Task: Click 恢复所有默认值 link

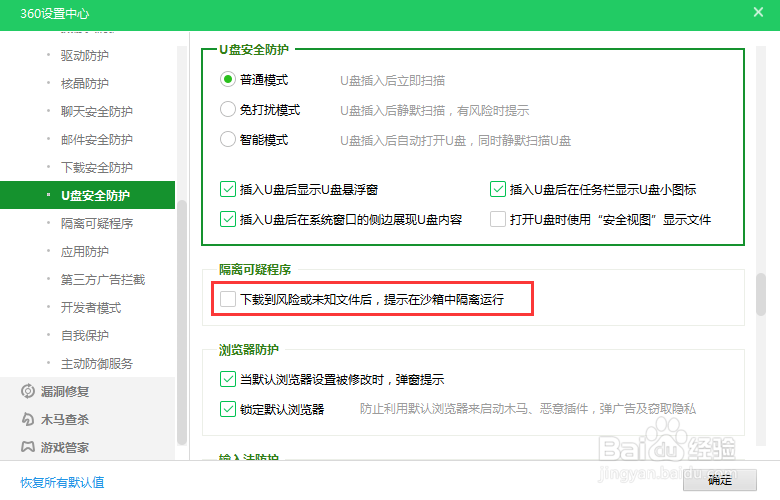Action: coord(62,482)
